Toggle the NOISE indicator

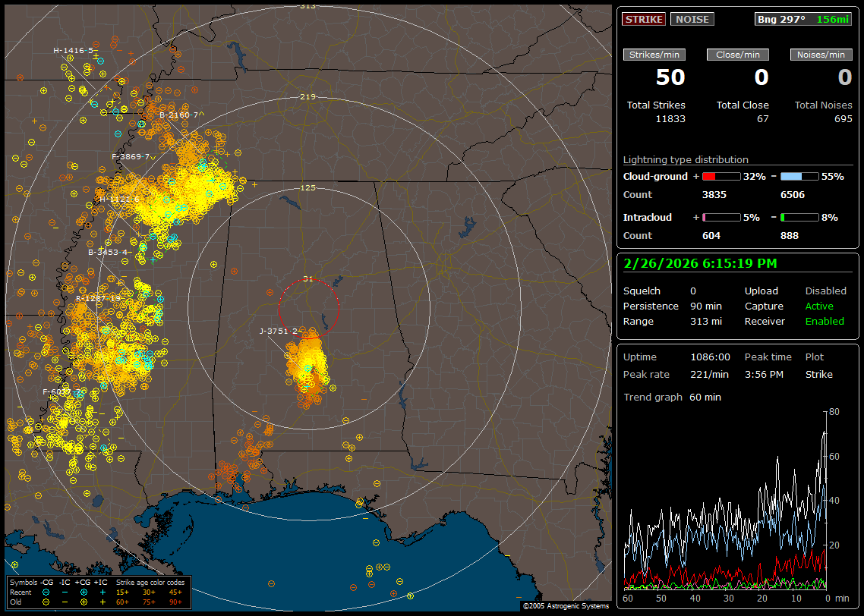[x=692, y=19]
